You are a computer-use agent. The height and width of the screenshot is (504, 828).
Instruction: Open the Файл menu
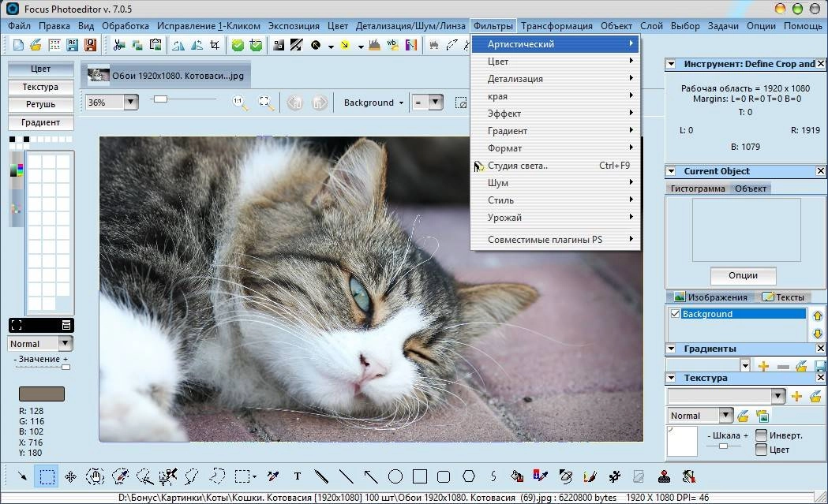click(19, 26)
